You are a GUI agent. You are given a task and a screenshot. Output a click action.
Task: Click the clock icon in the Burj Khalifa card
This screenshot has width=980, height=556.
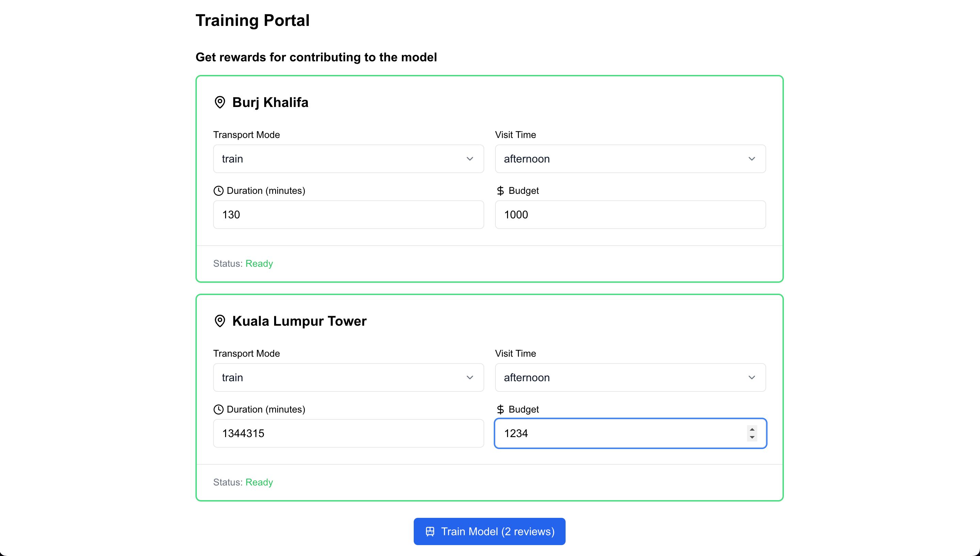(218, 191)
